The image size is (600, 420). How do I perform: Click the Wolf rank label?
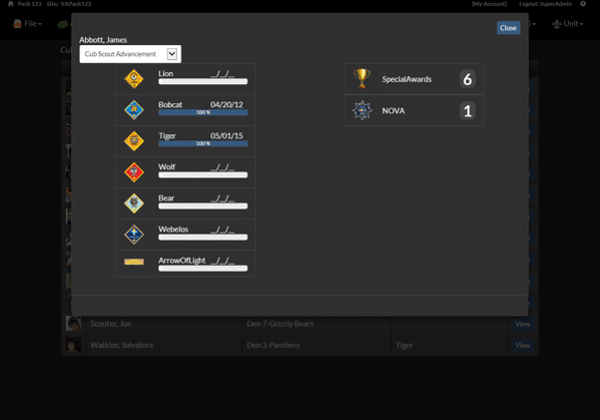[167, 167]
